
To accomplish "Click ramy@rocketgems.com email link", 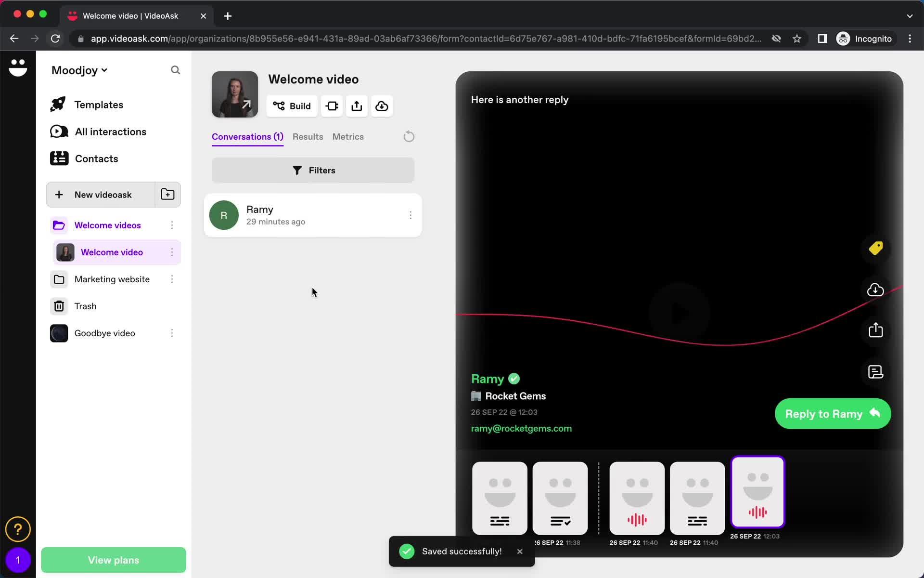I will 522,428.
